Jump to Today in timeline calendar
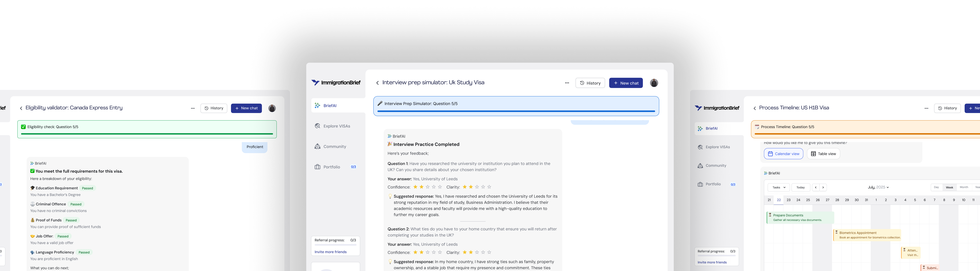The image size is (980, 271). click(801, 187)
